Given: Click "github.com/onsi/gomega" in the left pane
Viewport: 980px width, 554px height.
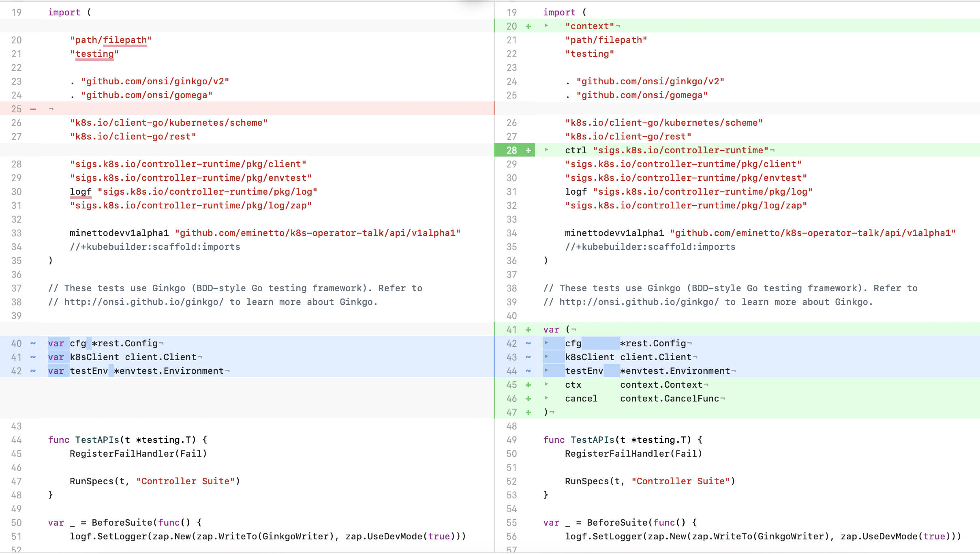Looking at the screenshot, I should pos(147,95).
